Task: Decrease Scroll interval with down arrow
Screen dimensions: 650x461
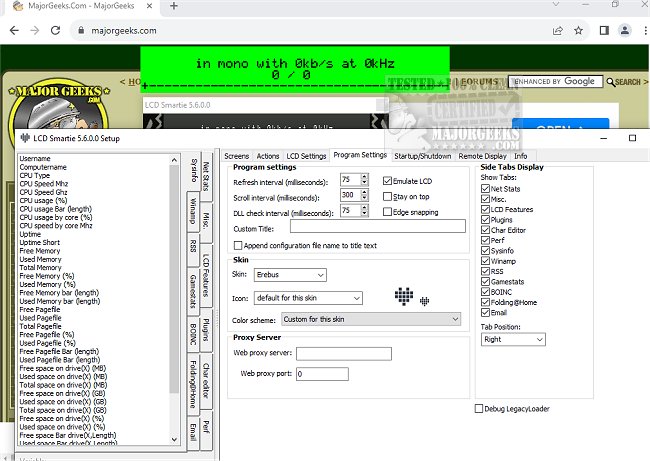Action: (364, 198)
